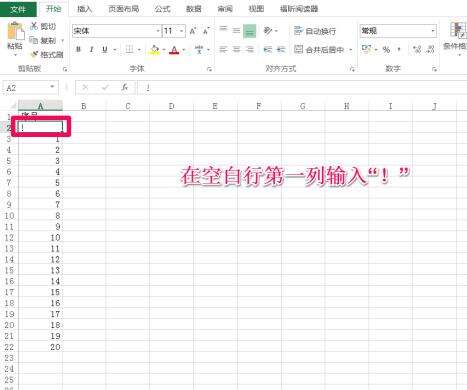Click the decrease font size icon

pos(206,31)
